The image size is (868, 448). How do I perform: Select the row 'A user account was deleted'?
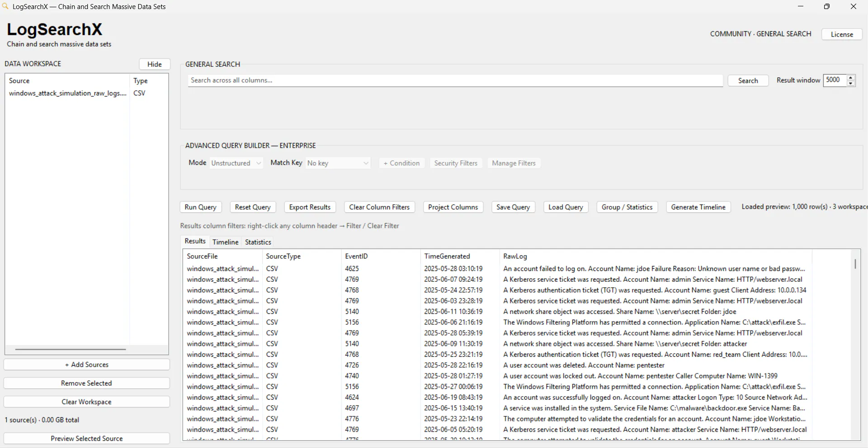tap(497, 365)
